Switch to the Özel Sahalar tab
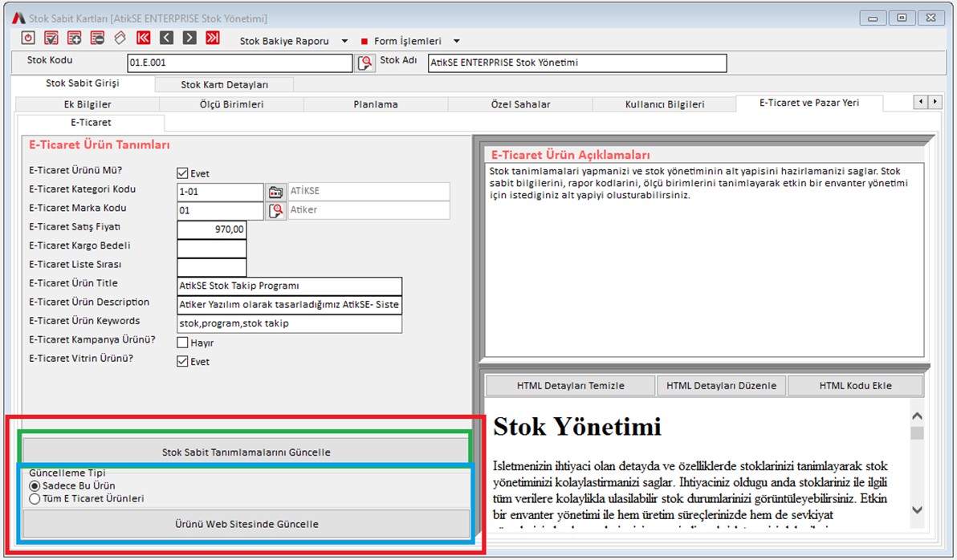Viewport: 957px width, 560px height. coord(520,104)
